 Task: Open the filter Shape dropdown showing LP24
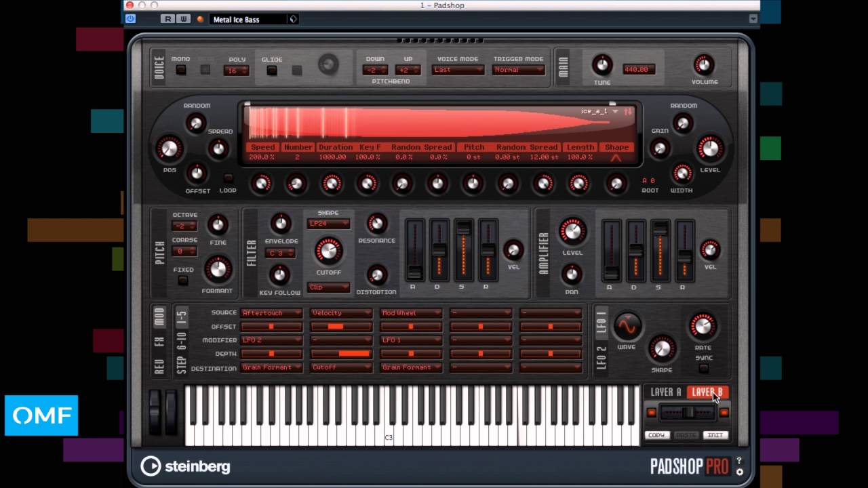coord(328,224)
